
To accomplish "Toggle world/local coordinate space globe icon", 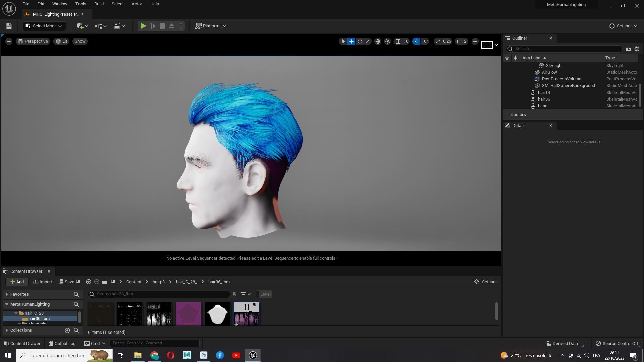I will pos(378,41).
